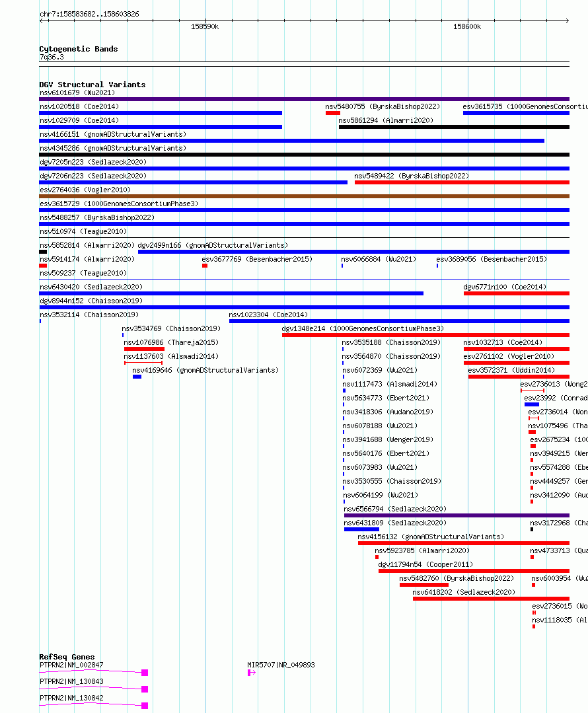
Task: Click nsv1117473 (Alsmadi2014) label
Action: [x=390, y=384]
